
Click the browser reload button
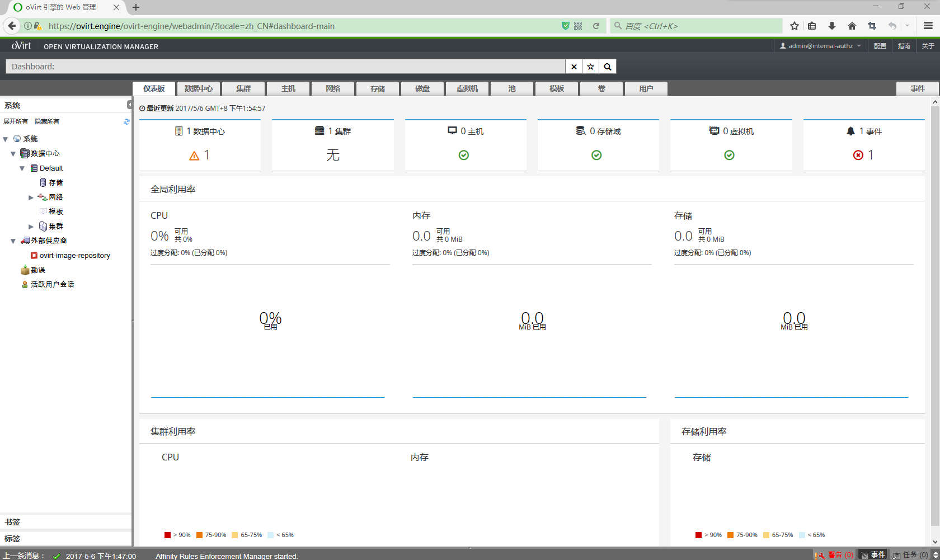(596, 26)
